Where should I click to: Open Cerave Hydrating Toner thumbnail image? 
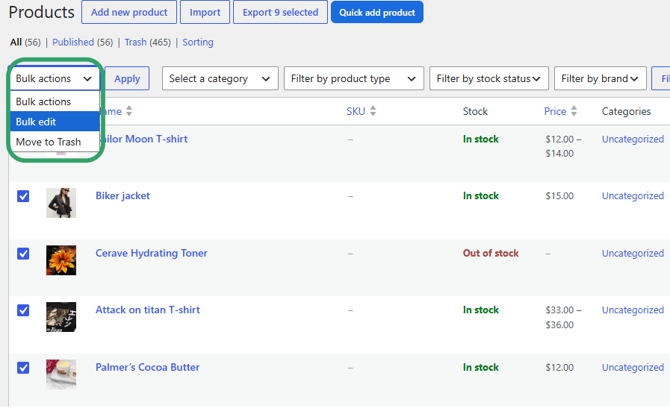tap(61, 260)
